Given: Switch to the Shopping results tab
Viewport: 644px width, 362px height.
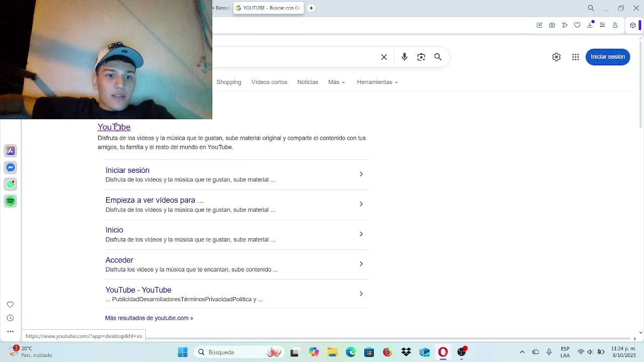Looking at the screenshot, I should click(x=229, y=82).
